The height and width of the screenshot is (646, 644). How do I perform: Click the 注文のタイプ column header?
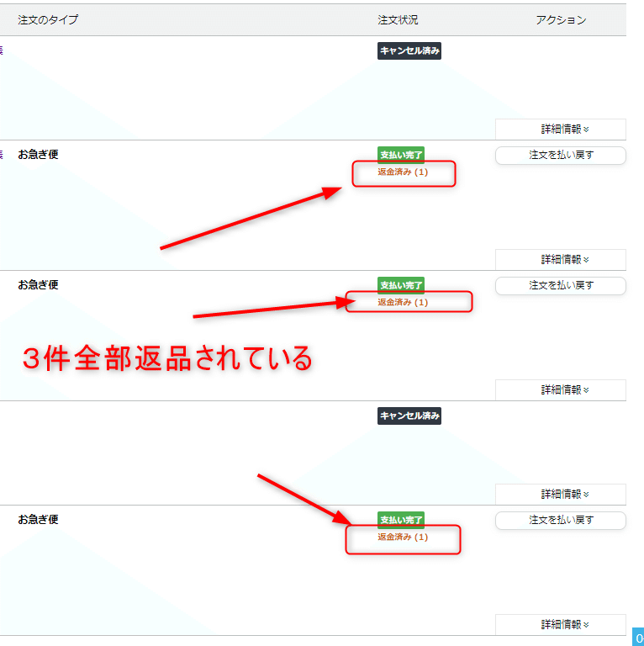tap(48, 20)
